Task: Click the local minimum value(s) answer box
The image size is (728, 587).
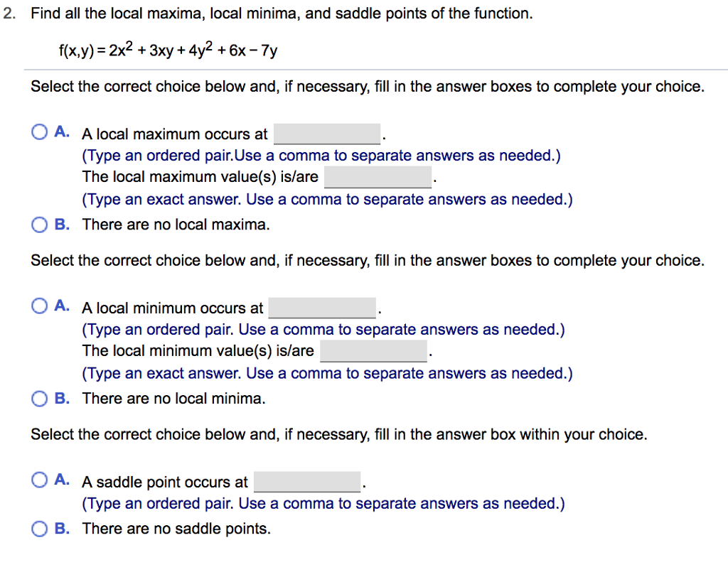Action: [373, 350]
